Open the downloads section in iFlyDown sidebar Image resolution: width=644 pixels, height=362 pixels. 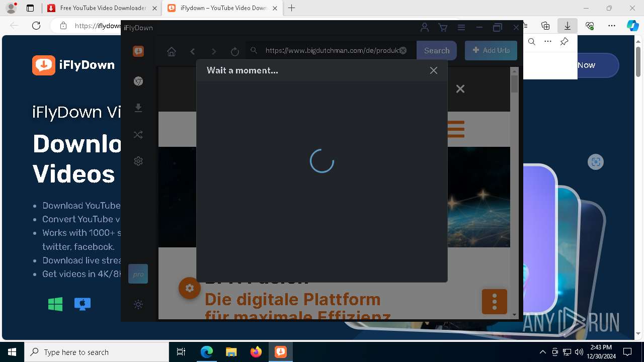pyautogui.click(x=138, y=108)
